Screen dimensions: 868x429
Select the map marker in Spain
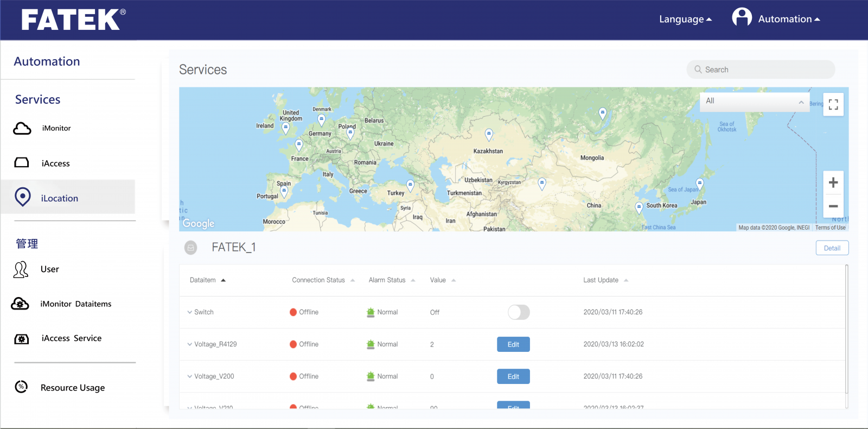[x=284, y=192]
